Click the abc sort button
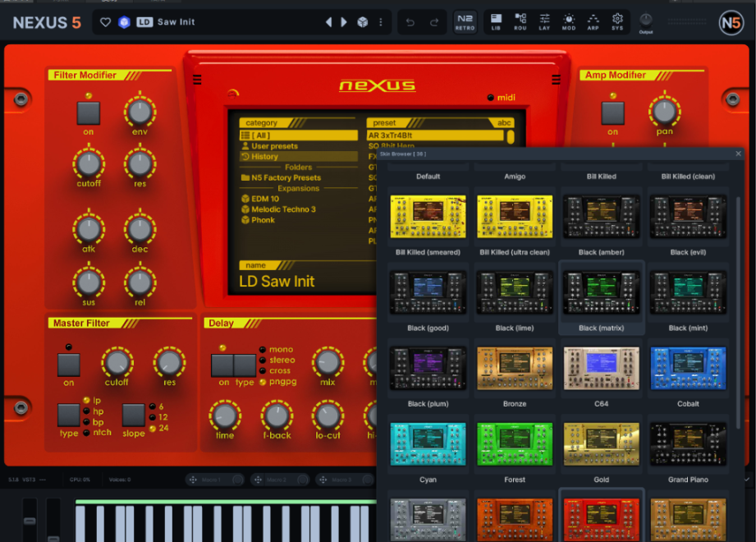Viewport: 756px width, 542px height. coord(504,123)
